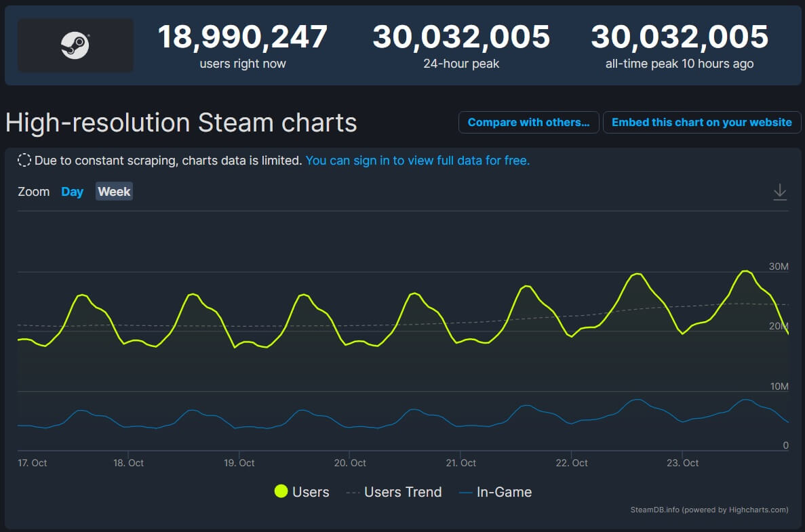Viewport: 805px width, 532px height.
Task: Hide the In-Game series via legend
Action: (496, 492)
